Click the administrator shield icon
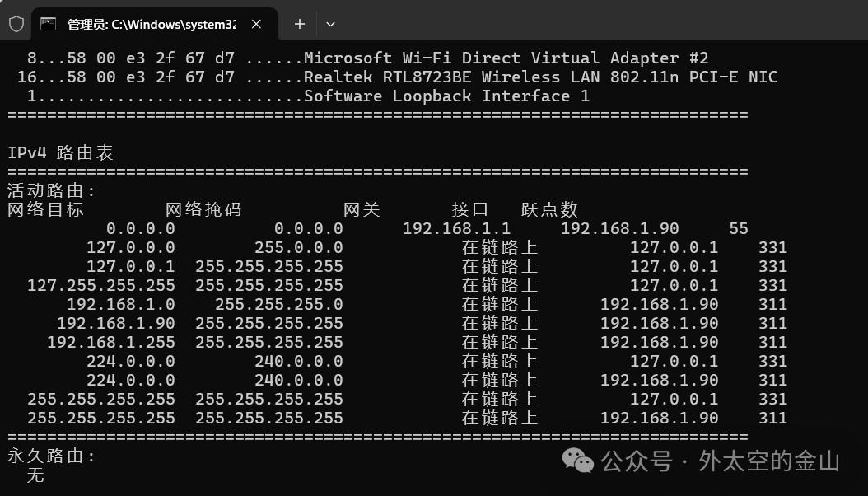Image resolution: width=868 pixels, height=496 pixels. click(16, 24)
